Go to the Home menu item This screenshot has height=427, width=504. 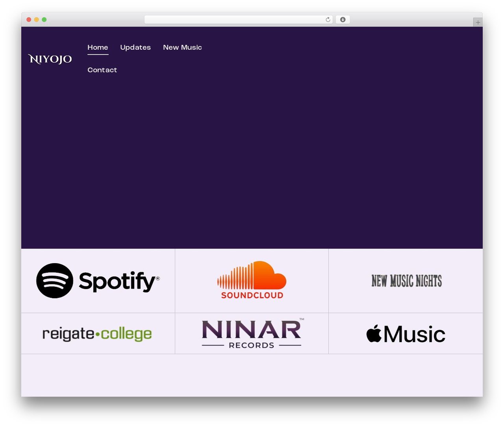[x=98, y=47]
